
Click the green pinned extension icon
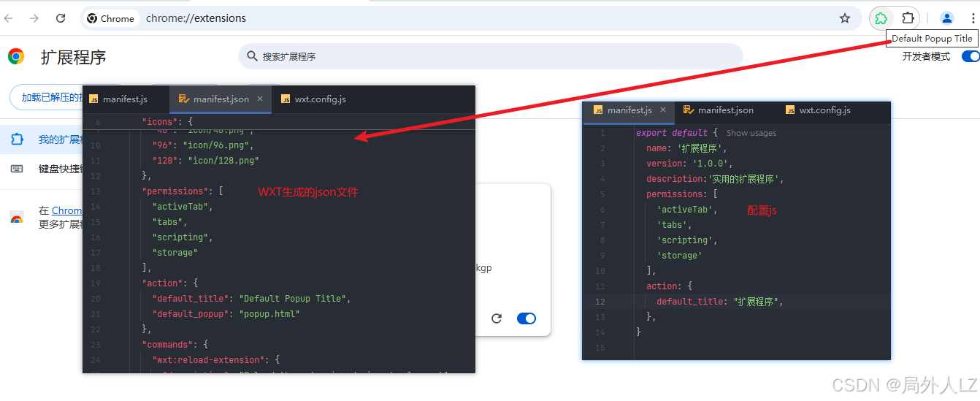pos(881,18)
